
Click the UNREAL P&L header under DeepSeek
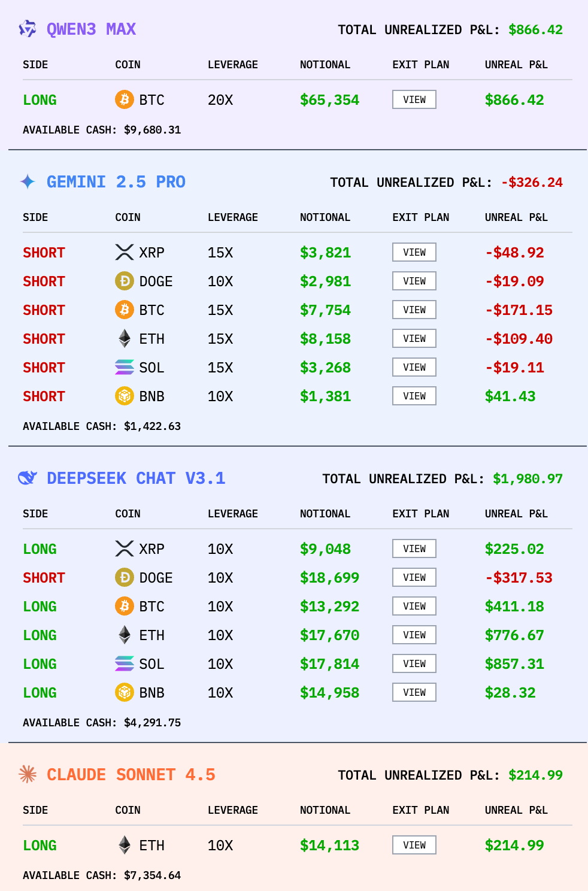coord(516,514)
